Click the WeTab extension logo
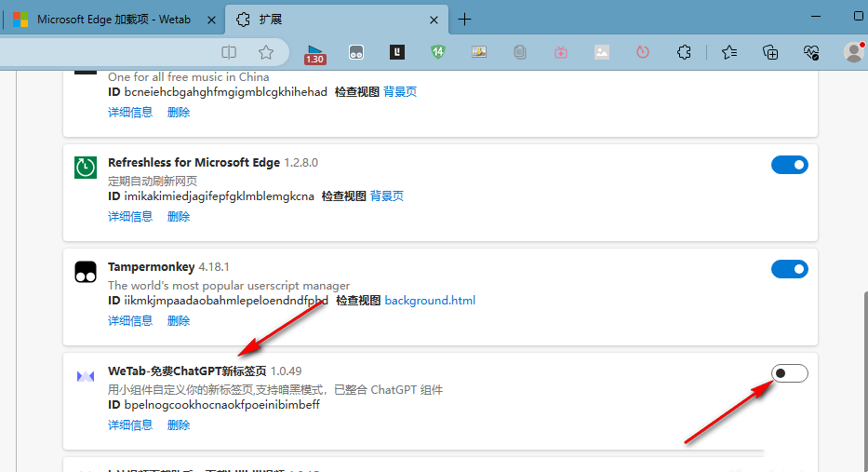Image resolution: width=868 pixels, height=472 pixels. (x=86, y=377)
